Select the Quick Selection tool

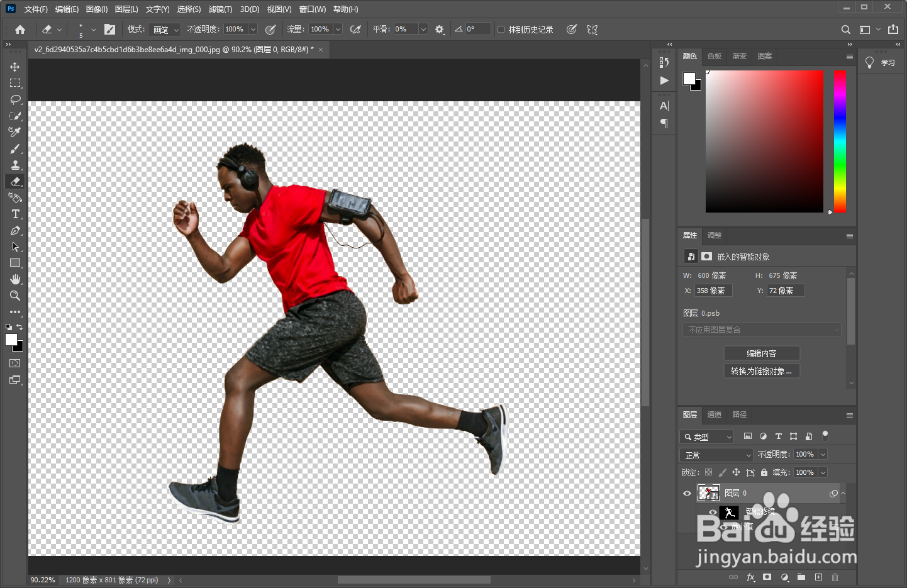[15, 116]
